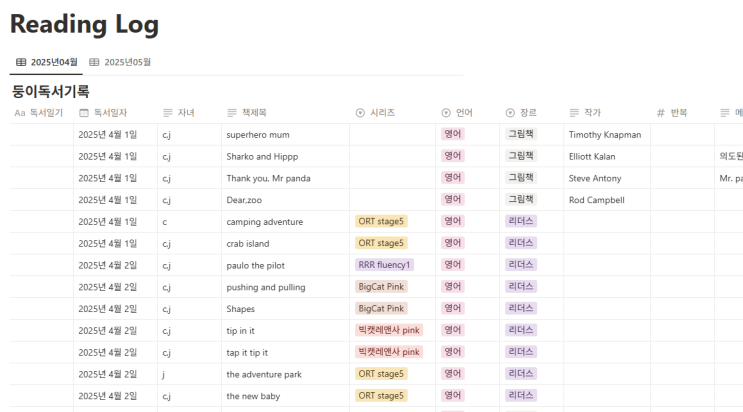Click the Reading Log page title
Viewport: 743px width, 412px height.
coord(84,24)
